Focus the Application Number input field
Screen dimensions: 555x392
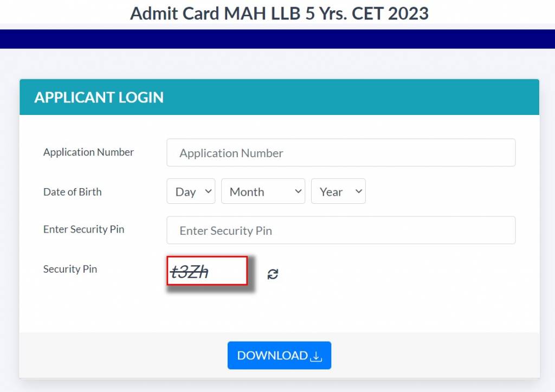[x=341, y=153]
